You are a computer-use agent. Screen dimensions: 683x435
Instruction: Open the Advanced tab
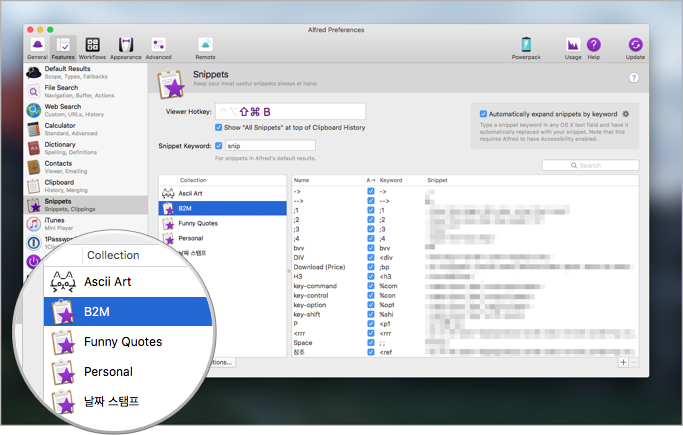(159, 48)
